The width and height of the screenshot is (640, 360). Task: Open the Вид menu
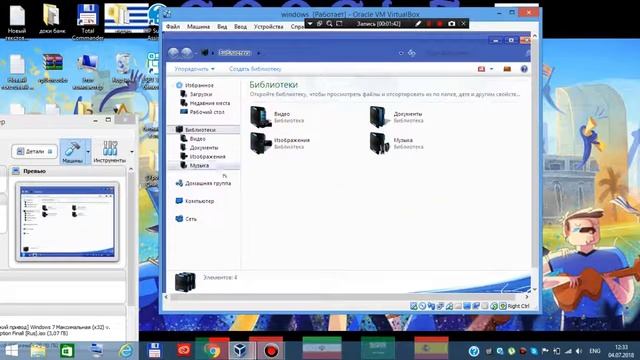222,27
